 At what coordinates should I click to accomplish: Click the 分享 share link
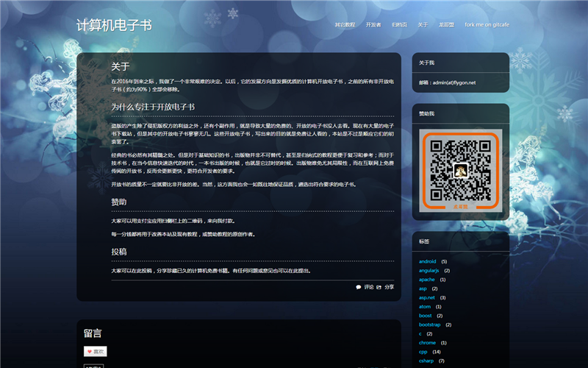[390, 287]
